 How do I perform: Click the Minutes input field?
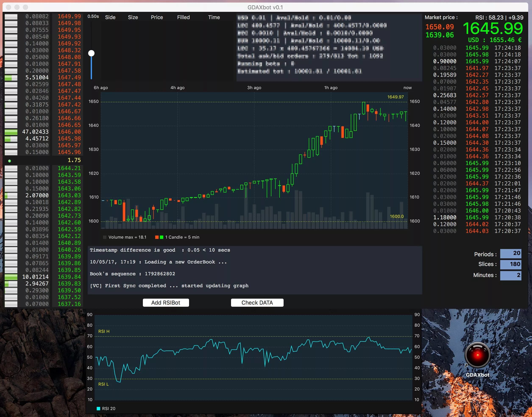coord(510,275)
